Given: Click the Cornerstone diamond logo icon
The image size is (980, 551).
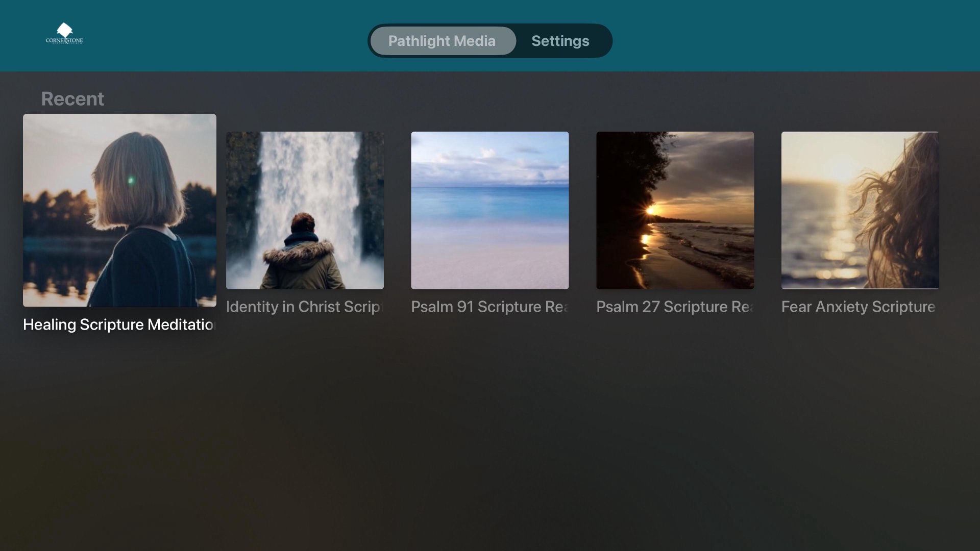Looking at the screenshot, I should pyautogui.click(x=64, y=30).
